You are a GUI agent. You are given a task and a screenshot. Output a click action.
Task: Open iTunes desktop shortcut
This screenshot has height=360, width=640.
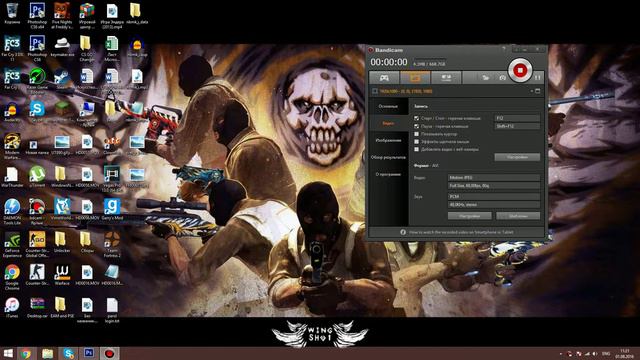coord(12,307)
